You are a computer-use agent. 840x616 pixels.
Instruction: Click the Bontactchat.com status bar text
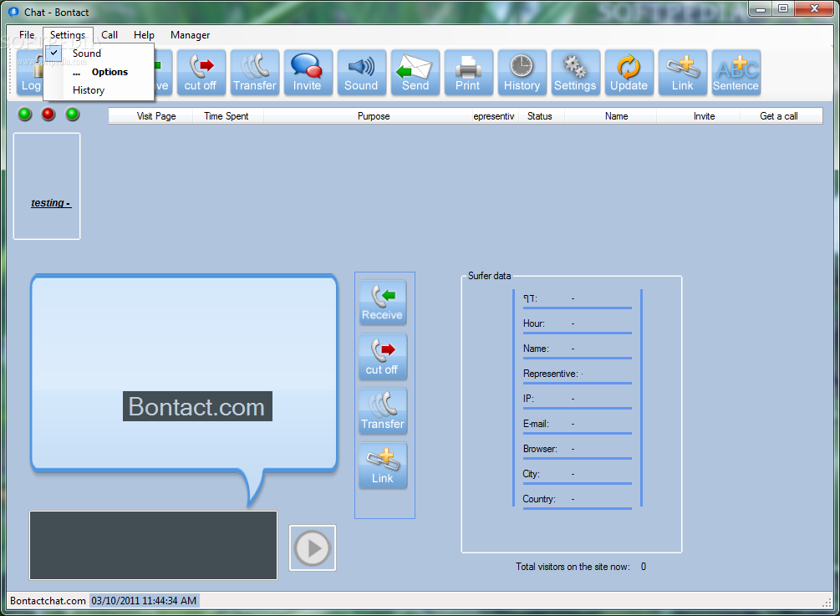pos(48,601)
